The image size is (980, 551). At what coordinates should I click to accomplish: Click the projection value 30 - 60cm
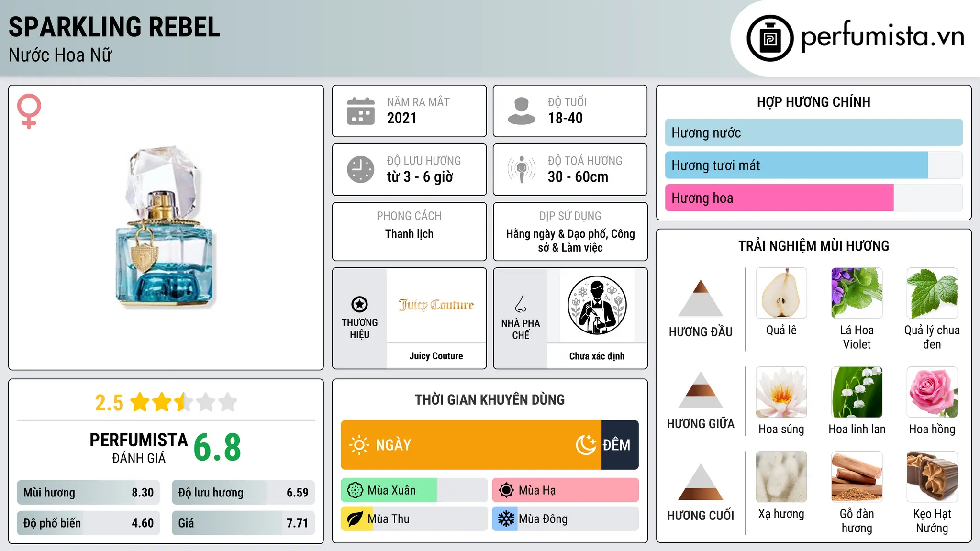pyautogui.click(x=578, y=177)
